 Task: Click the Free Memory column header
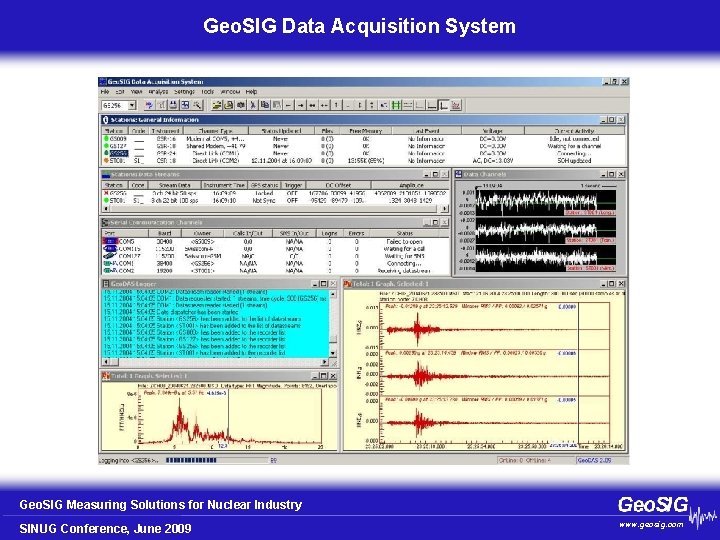[x=366, y=131]
